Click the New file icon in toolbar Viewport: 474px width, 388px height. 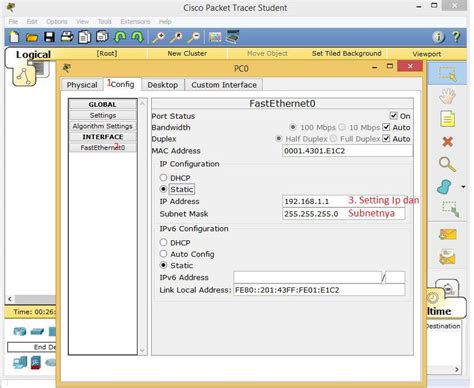click(14, 37)
